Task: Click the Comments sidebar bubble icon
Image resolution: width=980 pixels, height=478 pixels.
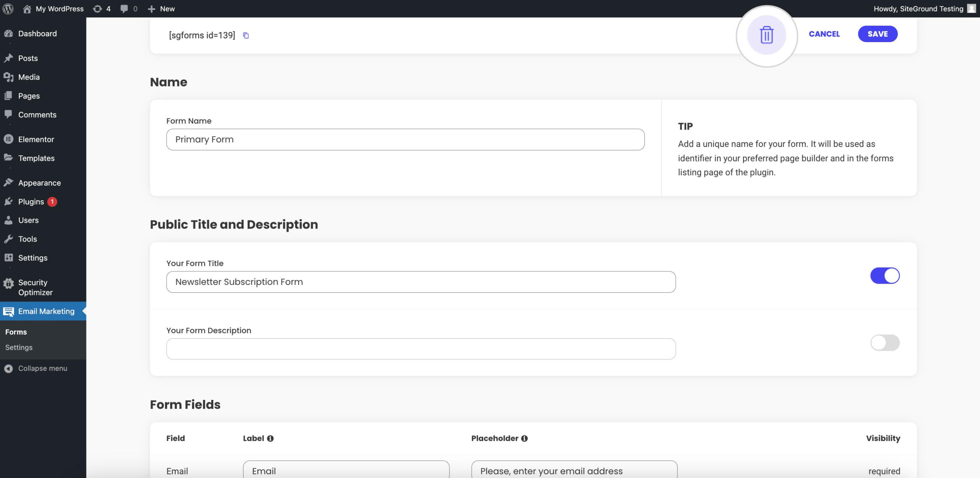Action: 8,114
